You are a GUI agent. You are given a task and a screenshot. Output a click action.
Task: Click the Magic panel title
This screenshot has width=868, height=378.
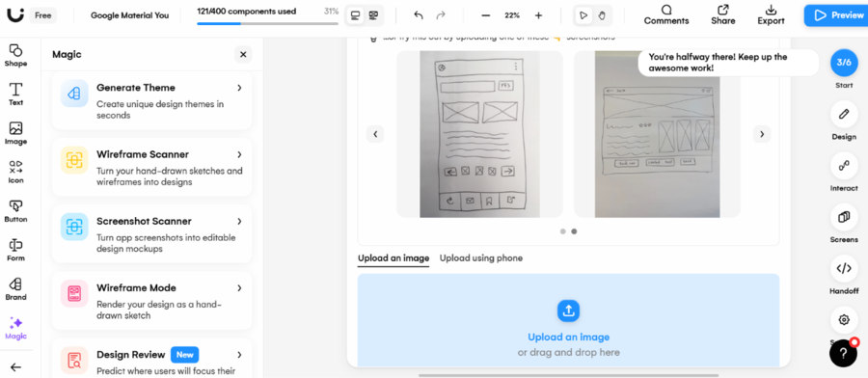(67, 54)
